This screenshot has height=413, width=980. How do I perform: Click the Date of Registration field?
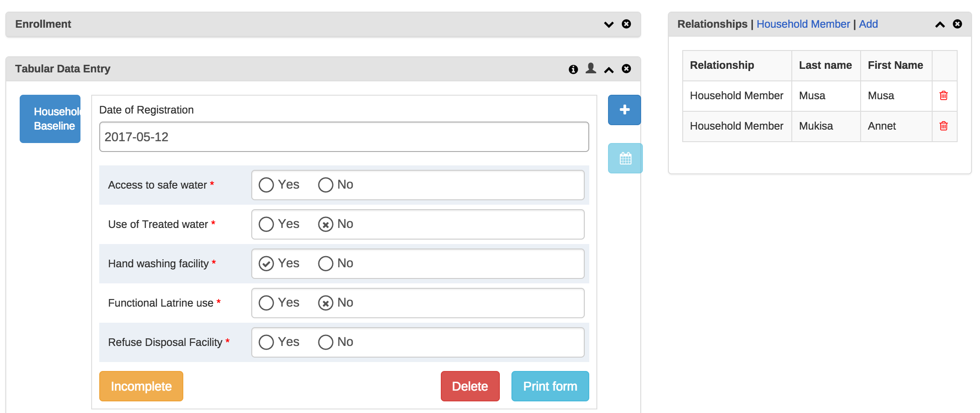click(x=343, y=137)
